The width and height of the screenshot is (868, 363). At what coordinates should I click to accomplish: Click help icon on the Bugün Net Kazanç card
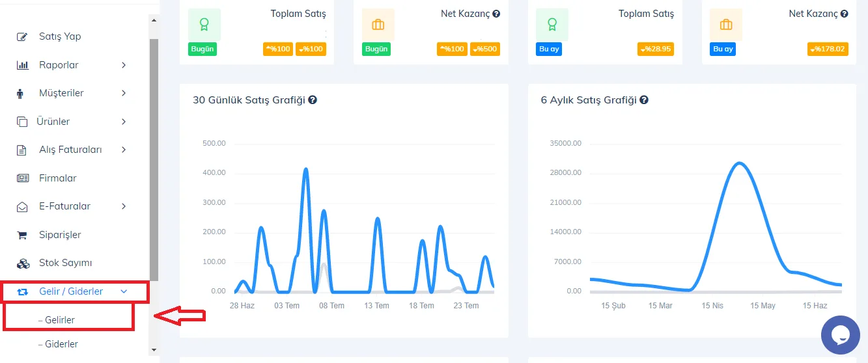tap(496, 14)
